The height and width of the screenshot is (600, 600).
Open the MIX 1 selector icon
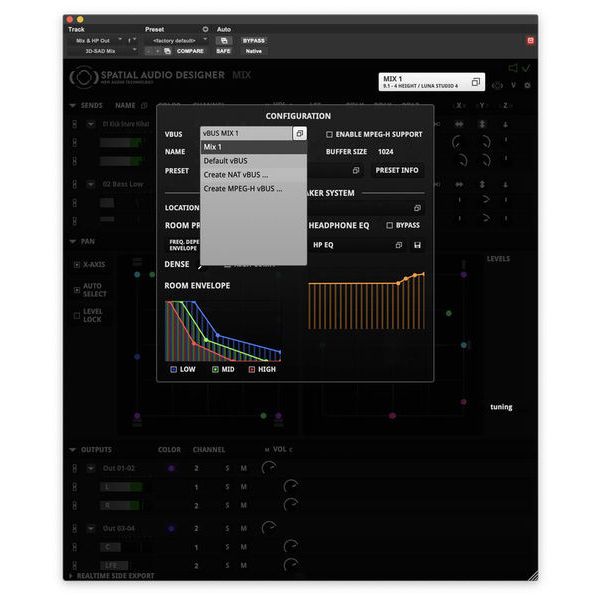tap(475, 82)
